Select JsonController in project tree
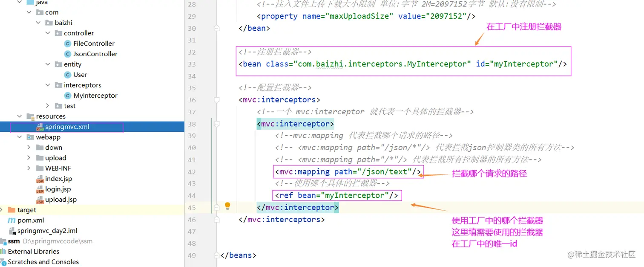Screen dimensions: 644x267 coord(95,54)
